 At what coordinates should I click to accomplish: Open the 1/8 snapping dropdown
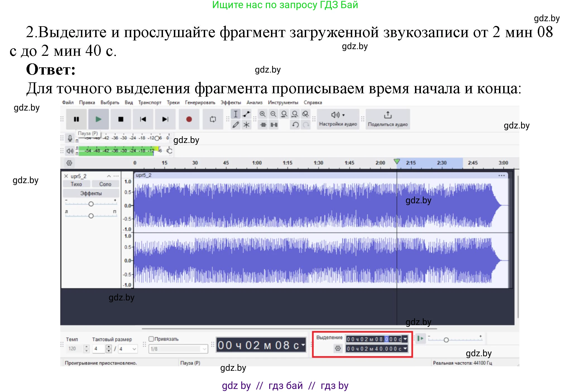click(178, 349)
